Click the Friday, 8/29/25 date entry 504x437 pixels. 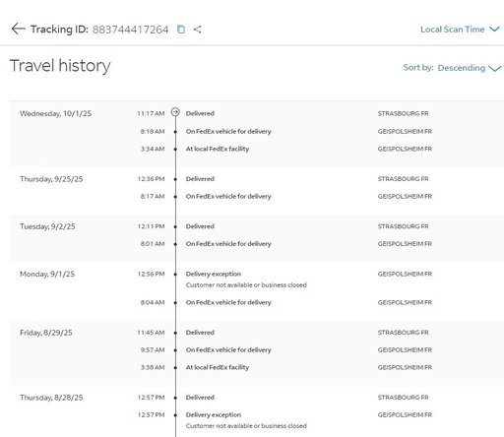tap(46, 333)
